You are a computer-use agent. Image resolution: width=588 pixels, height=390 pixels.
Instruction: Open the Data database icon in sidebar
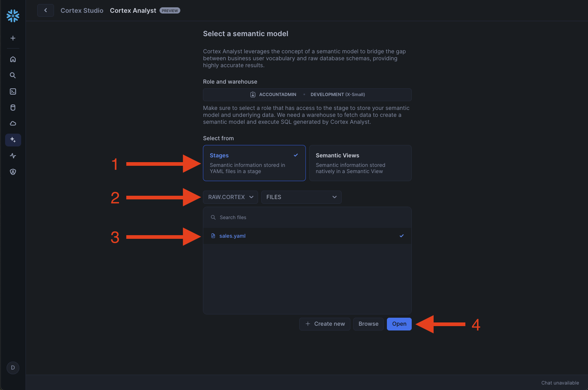13,107
